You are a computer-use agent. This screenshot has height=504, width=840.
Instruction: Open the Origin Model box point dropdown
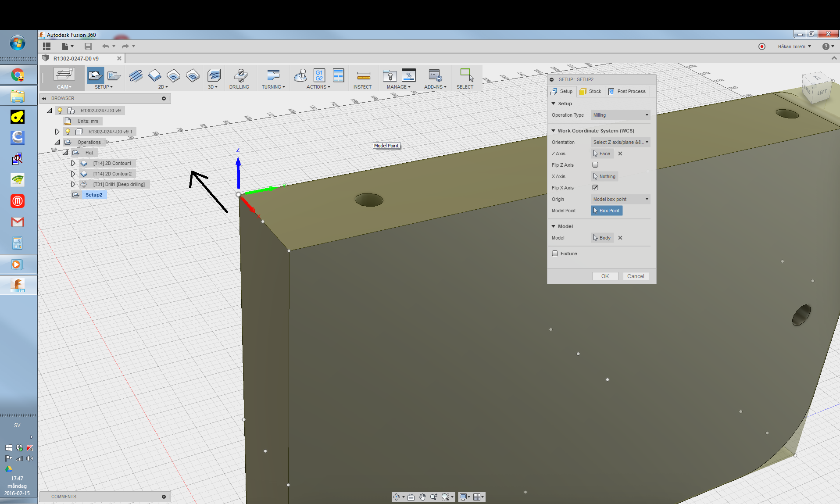coord(620,199)
